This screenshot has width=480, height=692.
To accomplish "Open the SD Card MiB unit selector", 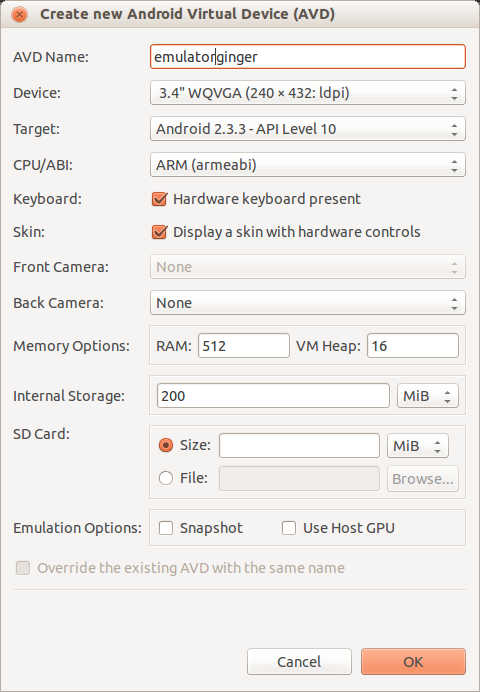I will (418, 446).
